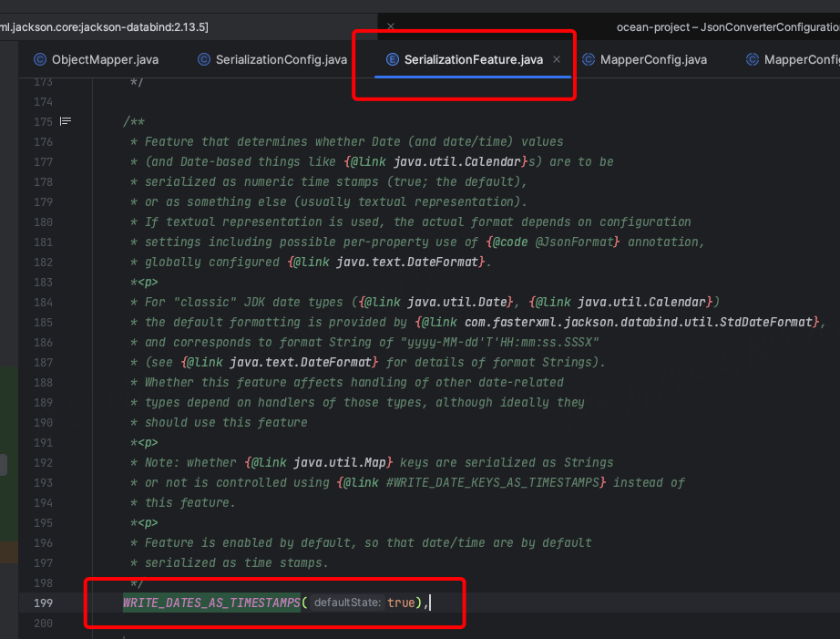Open the java.text.DateFormat link on line 182
This screenshot has height=639, width=840.
[406, 263]
